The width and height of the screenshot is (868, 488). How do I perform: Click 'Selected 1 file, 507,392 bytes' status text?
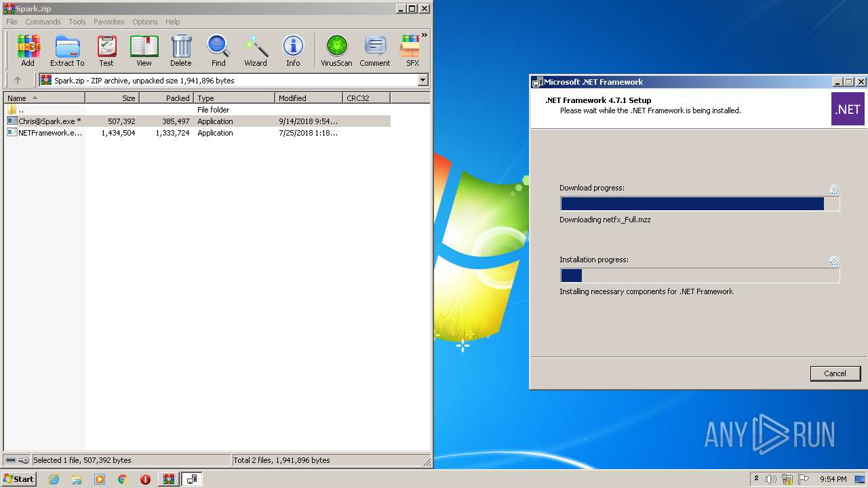[x=82, y=460]
